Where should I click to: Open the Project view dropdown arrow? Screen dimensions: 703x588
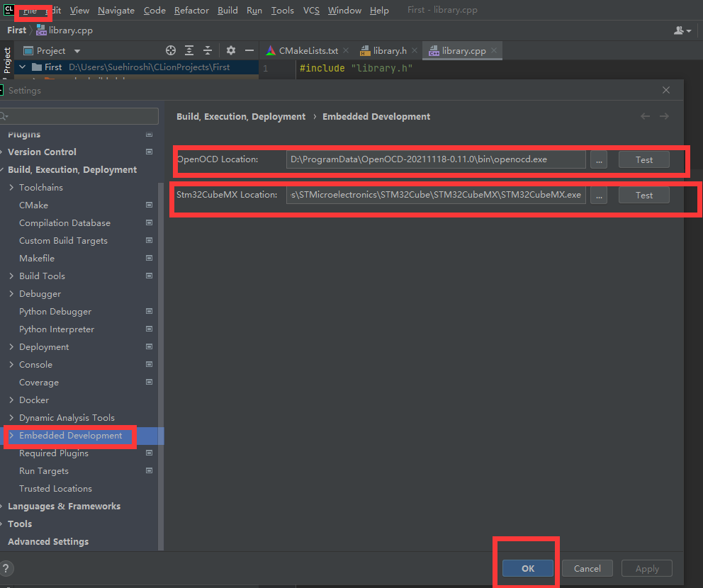pyautogui.click(x=77, y=51)
